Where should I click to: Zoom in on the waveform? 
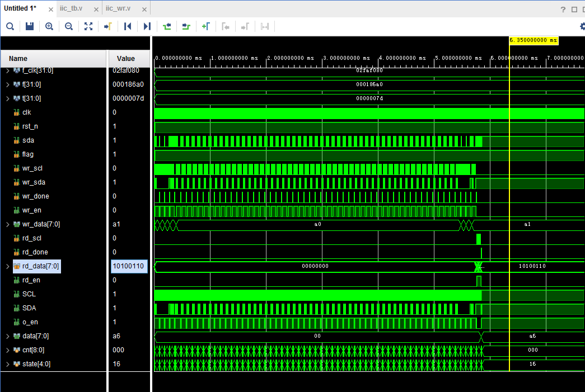tap(49, 26)
